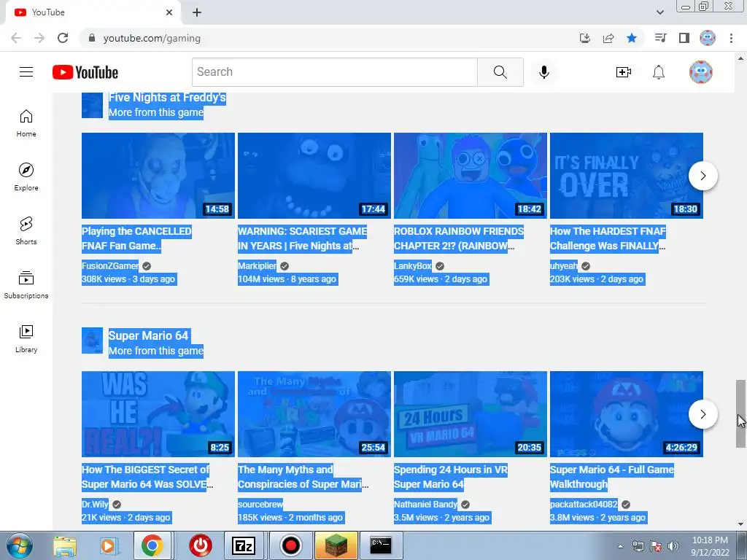Click the YouTube logo
The image size is (747, 560).
tap(85, 72)
